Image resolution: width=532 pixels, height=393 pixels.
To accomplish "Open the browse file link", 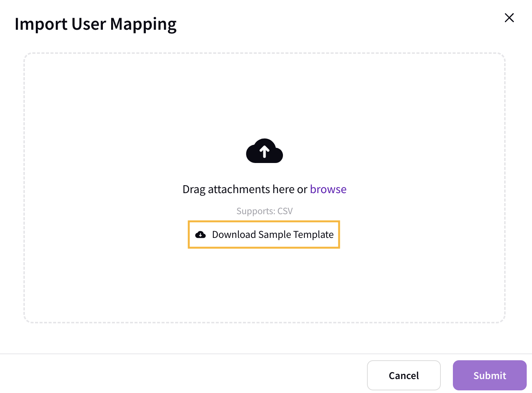I will click(328, 189).
